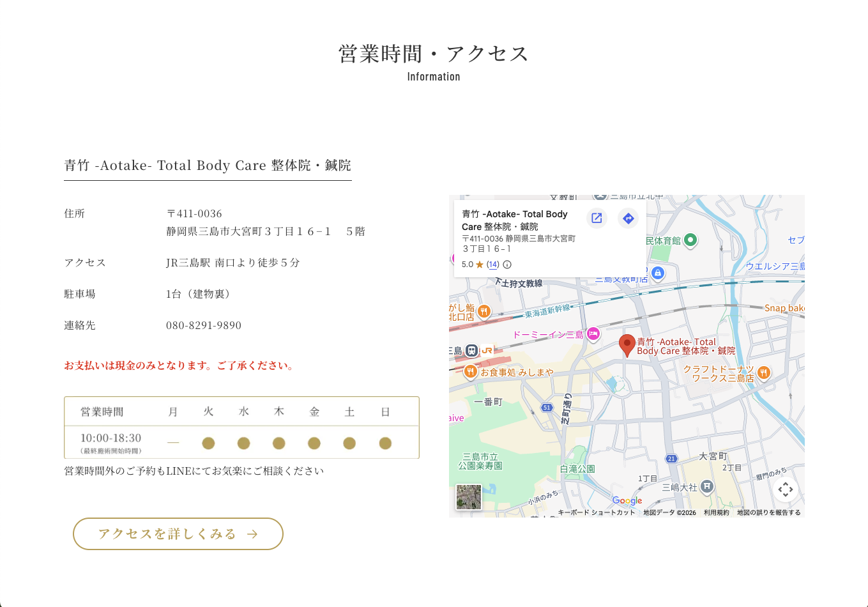Click the 連絡先 label
The image size is (868, 607).
(x=80, y=325)
